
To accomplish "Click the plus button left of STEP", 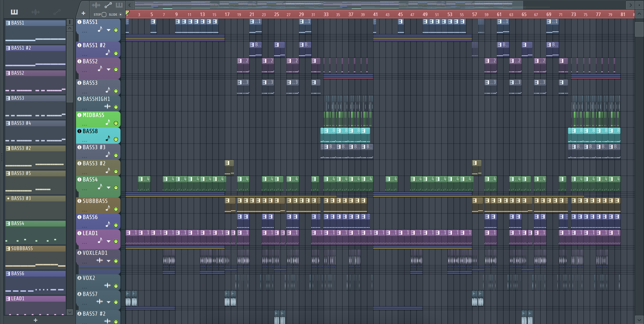I will tap(83, 13).
